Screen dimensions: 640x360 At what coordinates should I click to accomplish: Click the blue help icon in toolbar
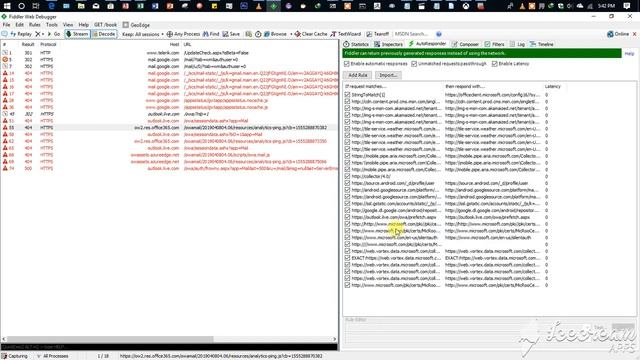pyautogui.click(x=439, y=34)
